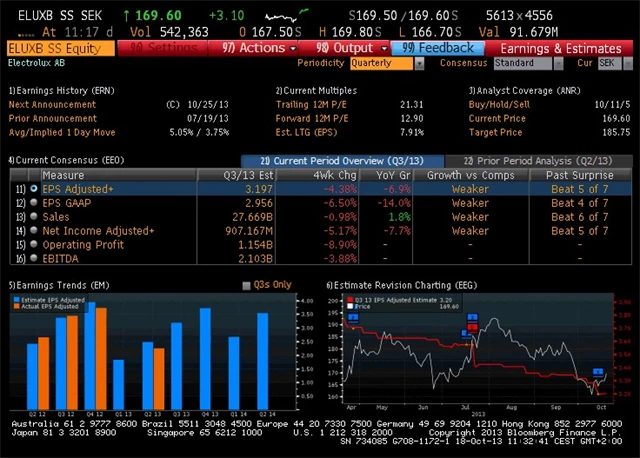Select the Operating Profit radio button
Screen dimensions: 640x458
(34, 244)
